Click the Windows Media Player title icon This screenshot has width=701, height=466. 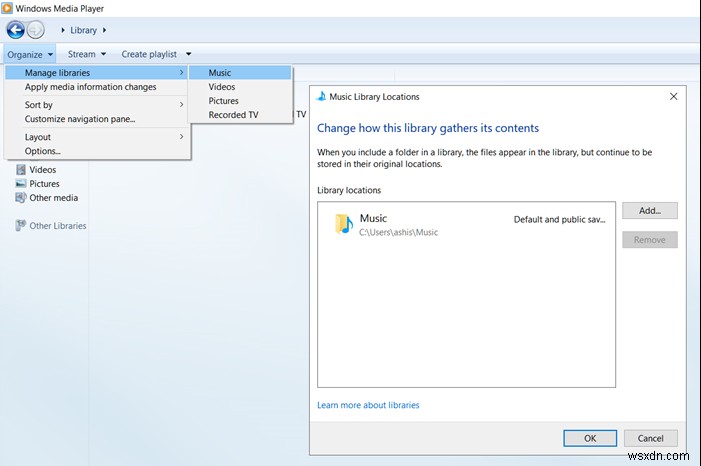7,8
